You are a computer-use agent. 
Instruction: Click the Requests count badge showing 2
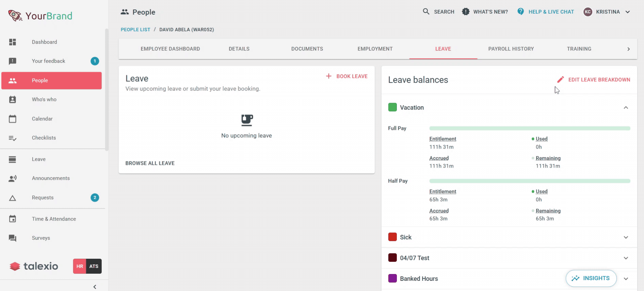[x=95, y=198]
